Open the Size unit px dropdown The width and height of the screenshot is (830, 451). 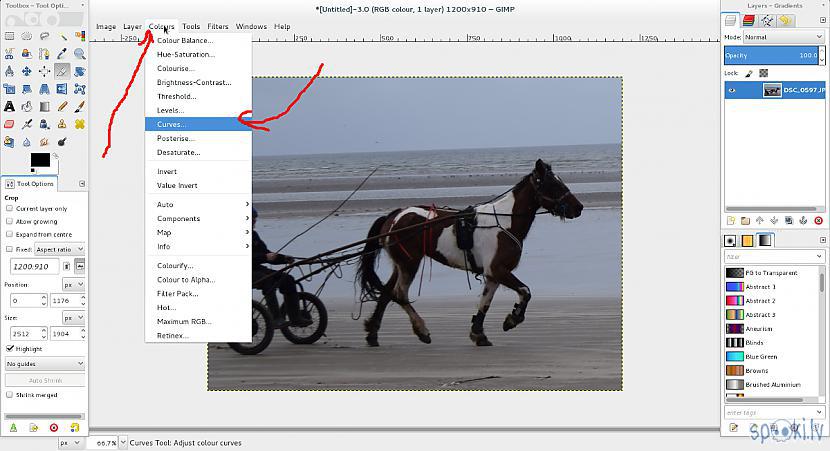click(x=74, y=318)
